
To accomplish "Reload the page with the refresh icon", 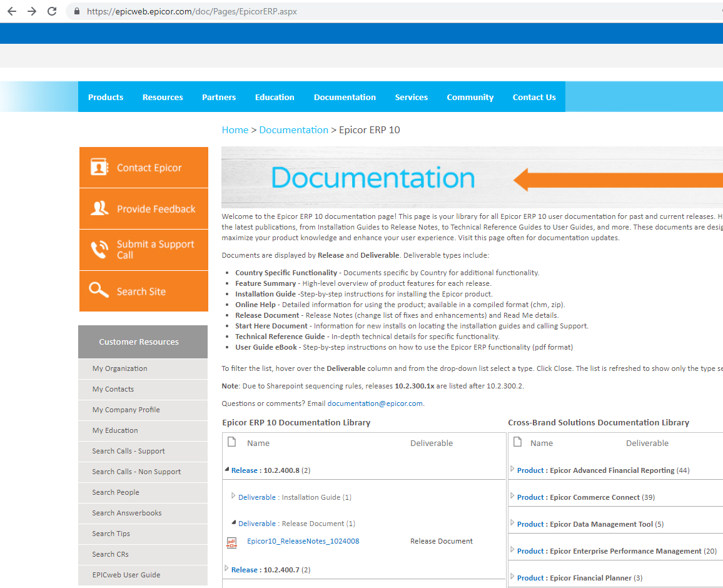I will pos(52,11).
